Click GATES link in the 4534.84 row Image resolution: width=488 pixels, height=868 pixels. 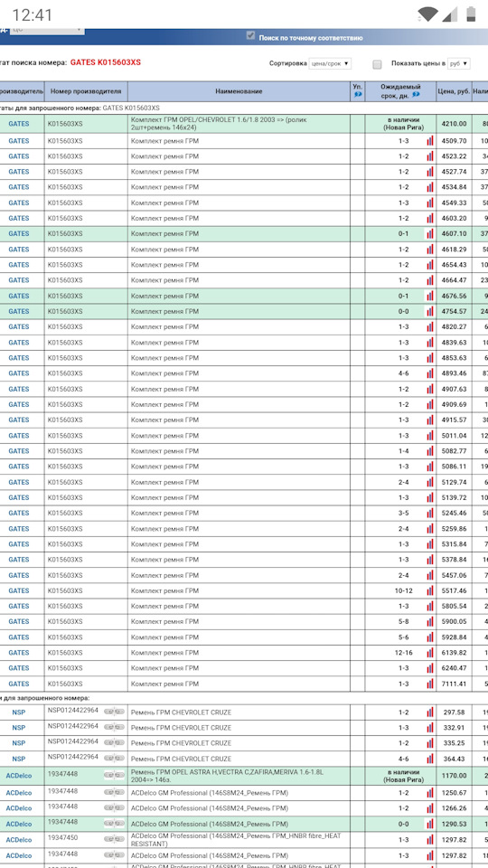point(19,187)
